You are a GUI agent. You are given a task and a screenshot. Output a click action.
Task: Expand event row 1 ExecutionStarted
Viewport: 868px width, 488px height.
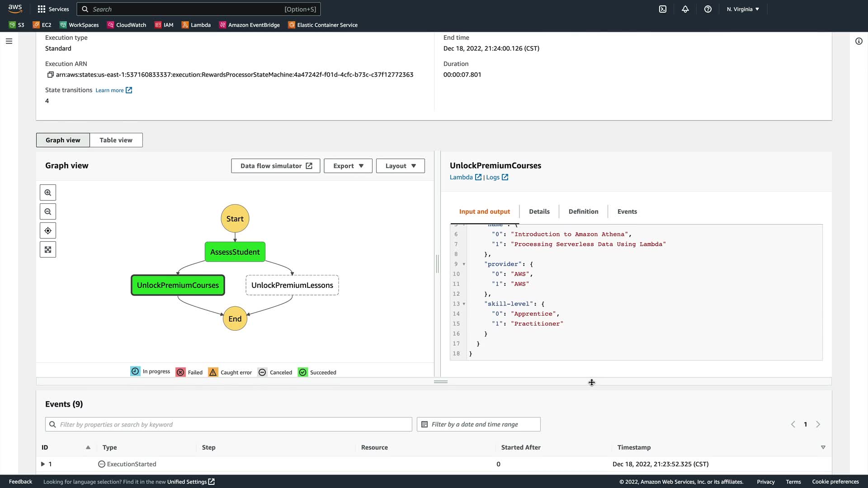click(43, 464)
